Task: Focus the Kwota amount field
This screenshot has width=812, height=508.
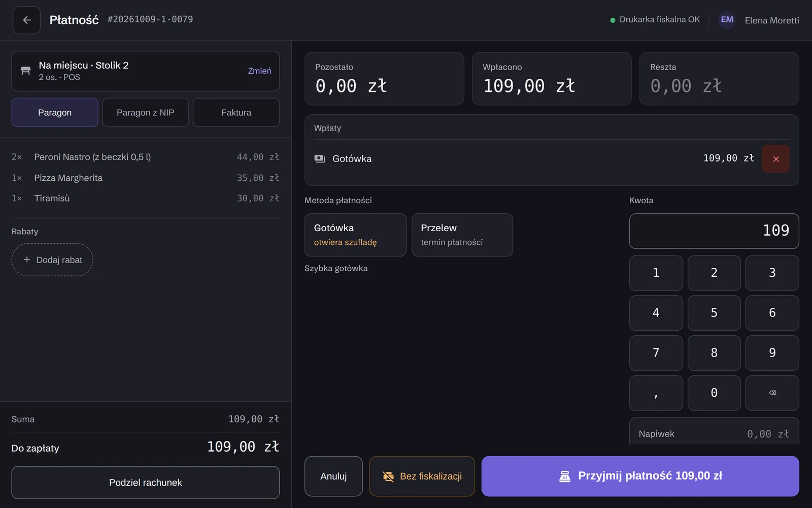Action: (714, 231)
